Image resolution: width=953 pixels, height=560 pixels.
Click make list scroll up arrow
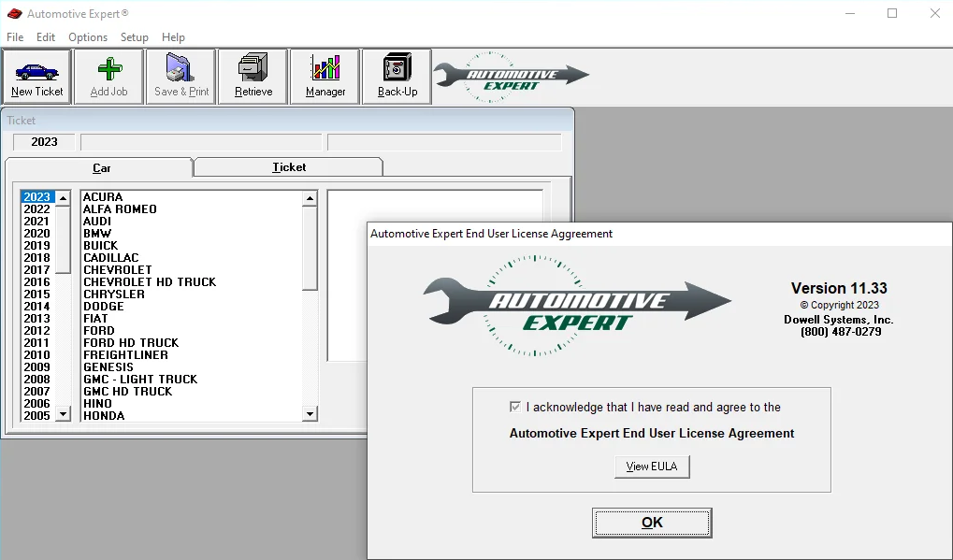(310, 198)
